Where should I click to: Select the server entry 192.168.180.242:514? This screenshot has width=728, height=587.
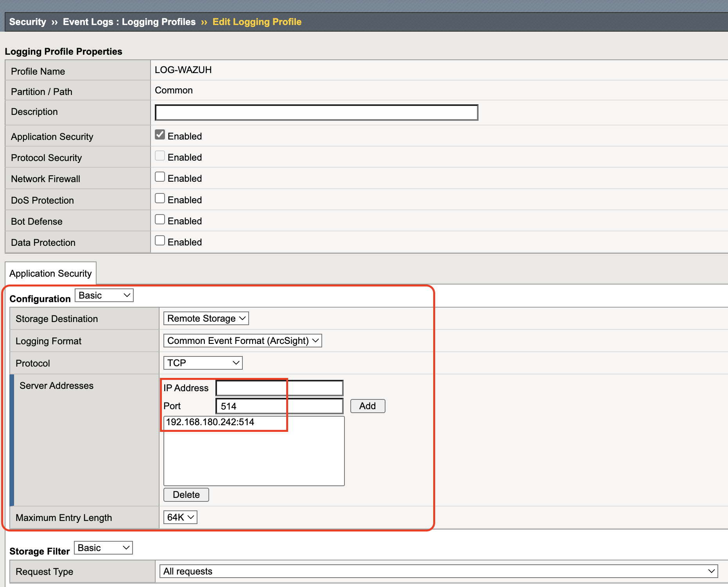tap(210, 422)
